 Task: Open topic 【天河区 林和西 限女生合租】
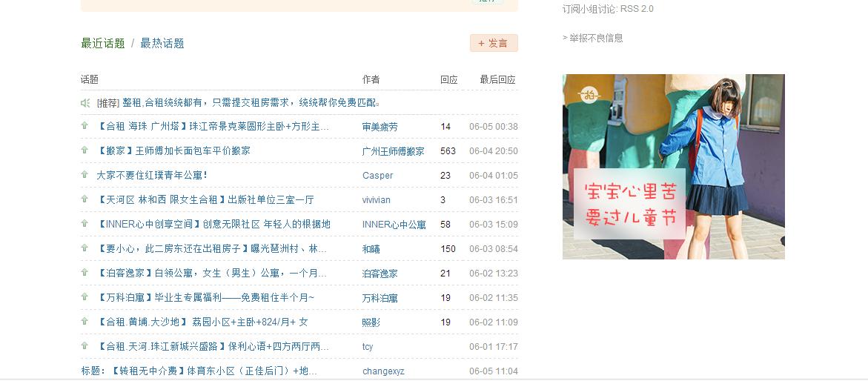(205, 200)
